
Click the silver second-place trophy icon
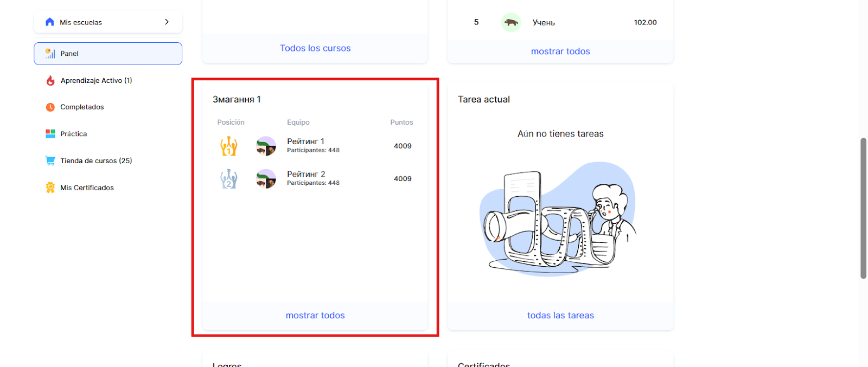pyautogui.click(x=229, y=178)
